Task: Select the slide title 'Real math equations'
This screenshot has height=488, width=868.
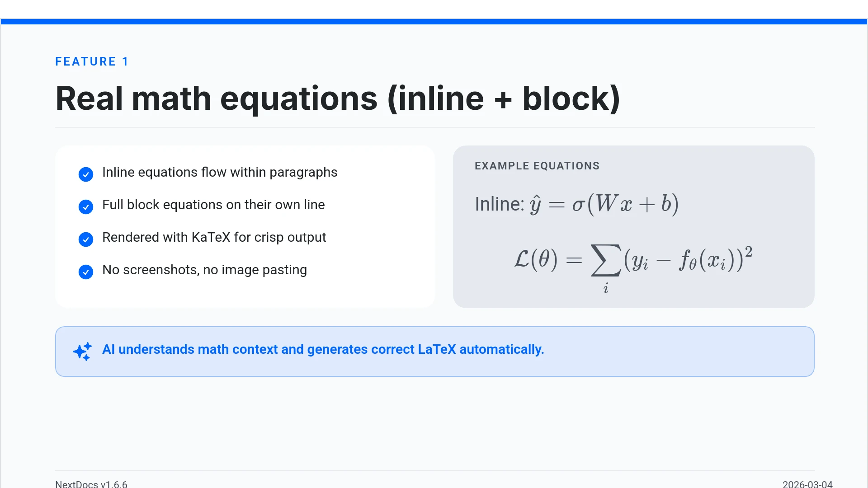Action: tap(337, 99)
